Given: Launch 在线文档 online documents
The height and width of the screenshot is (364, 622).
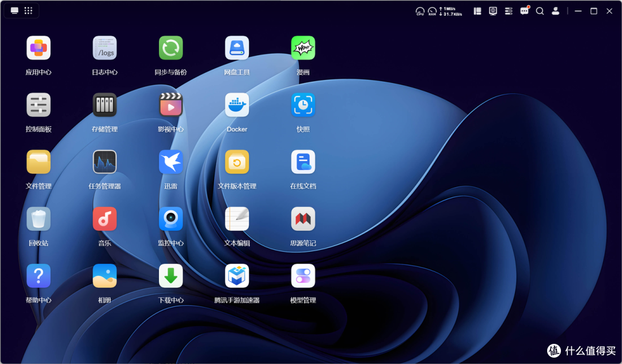Looking at the screenshot, I should point(303,162).
